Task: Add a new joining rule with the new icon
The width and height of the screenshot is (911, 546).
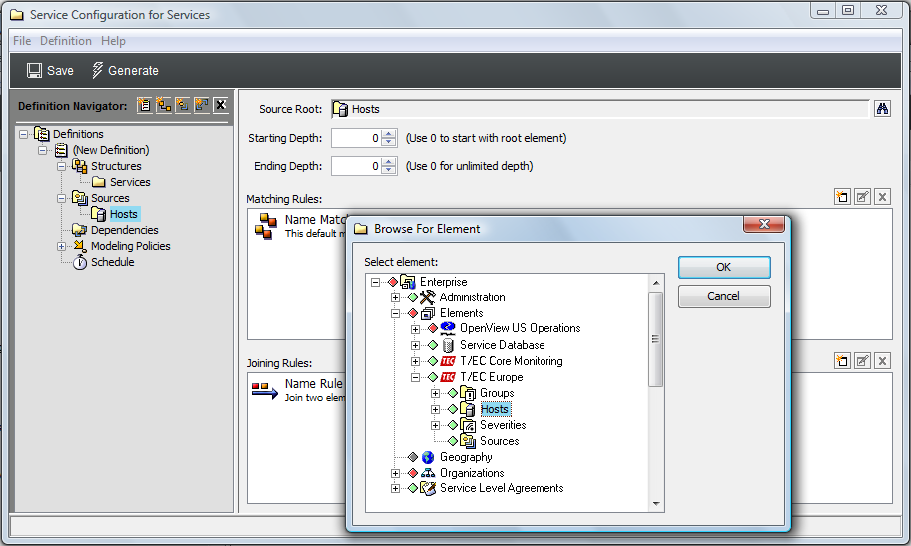Action: click(x=842, y=361)
